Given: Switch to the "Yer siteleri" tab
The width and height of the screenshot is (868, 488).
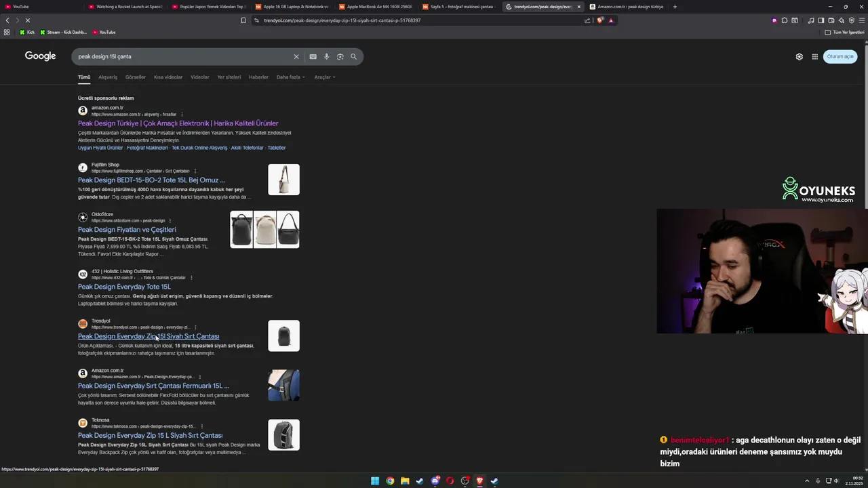Looking at the screenshot, I should pos(229,77).
